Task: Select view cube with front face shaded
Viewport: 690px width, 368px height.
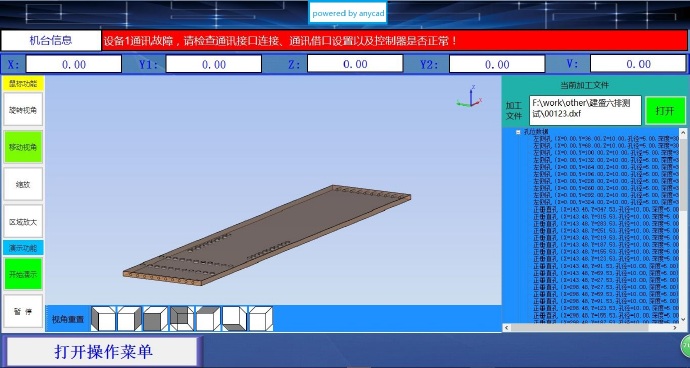Action: [155, 319]
